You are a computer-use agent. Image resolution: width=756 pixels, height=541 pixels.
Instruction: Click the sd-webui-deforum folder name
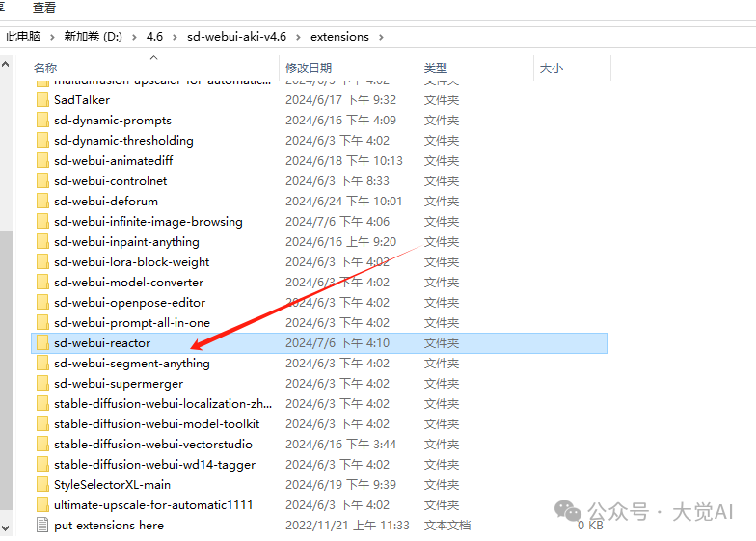click(x=106, y=201)
